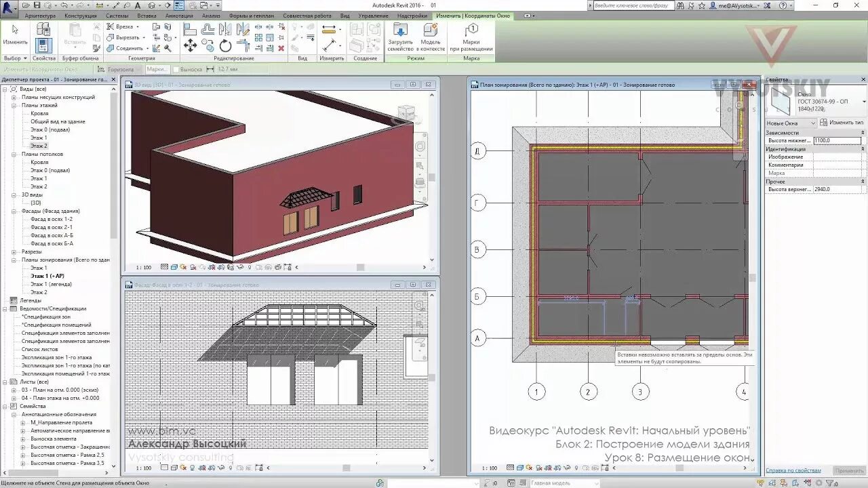Click the Text 'A' icon in quick access toolbar

point(138,5)
